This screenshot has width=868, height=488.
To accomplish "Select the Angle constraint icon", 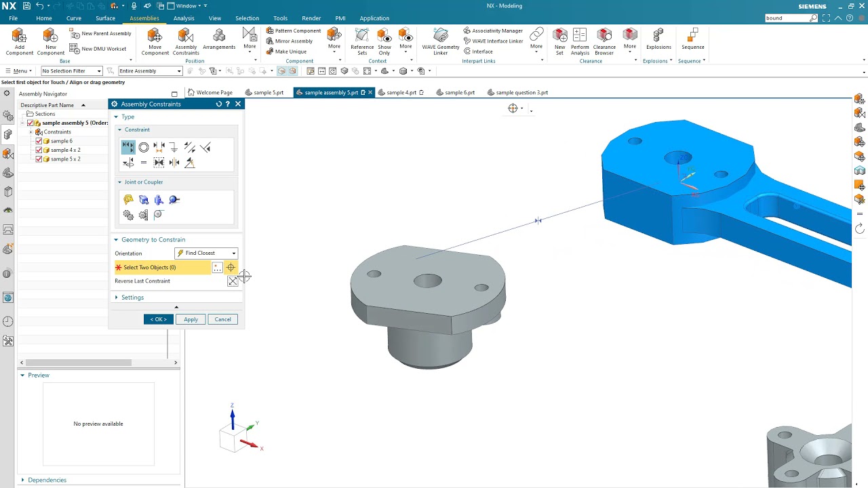I will pyautogui.click(x=190, y=163).
